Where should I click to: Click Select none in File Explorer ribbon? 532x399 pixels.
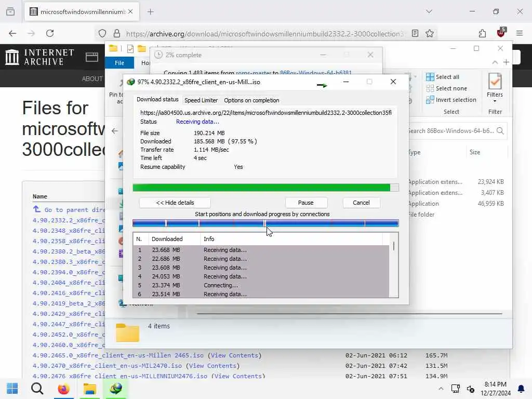pos(446,88)
